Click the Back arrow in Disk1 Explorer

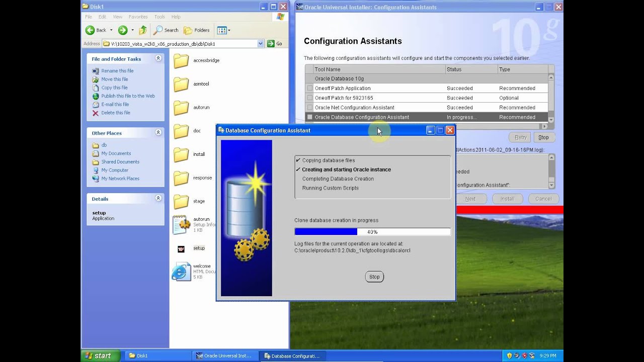point(90,30)
